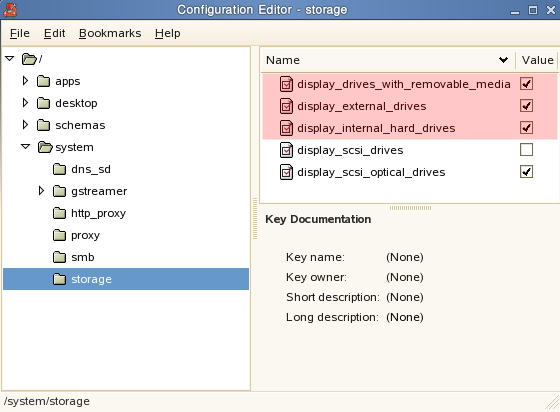This screenshot has width=560, height=412.
Task: Open the Edit menu
Action: [54, 33]
